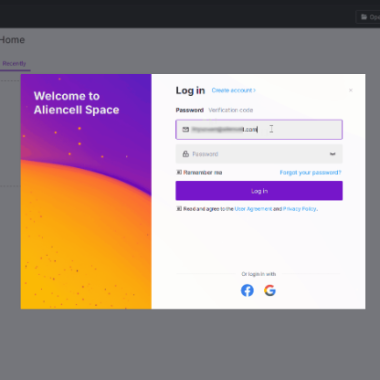Close the login dialog
Image resolution: width=380 pixels, height=380 pixels.
(351, 90)
